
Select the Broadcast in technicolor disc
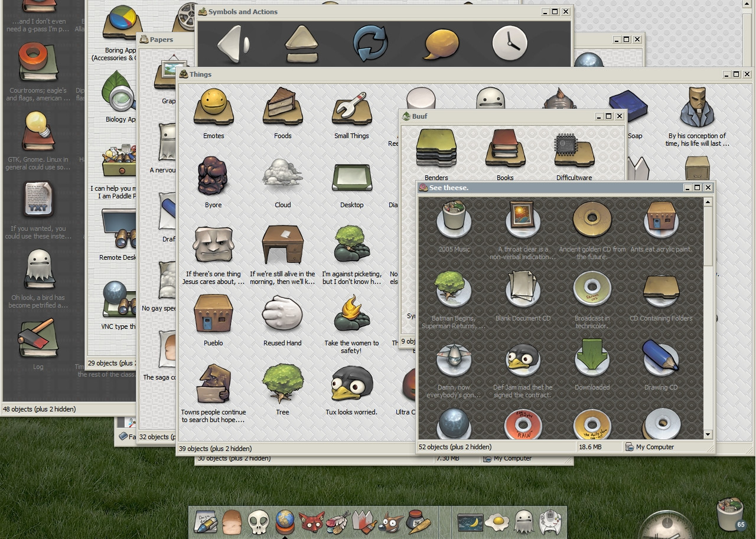click(x=592, y=289)
